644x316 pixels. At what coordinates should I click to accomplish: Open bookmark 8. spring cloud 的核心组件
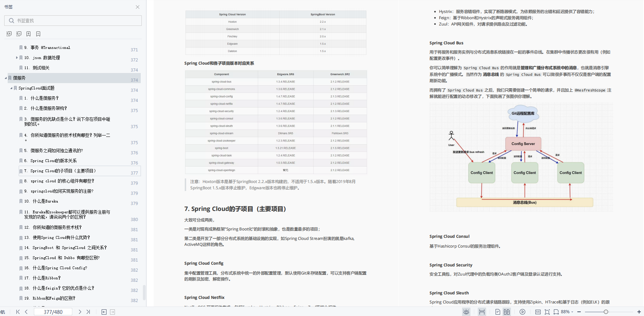[59, 181]
